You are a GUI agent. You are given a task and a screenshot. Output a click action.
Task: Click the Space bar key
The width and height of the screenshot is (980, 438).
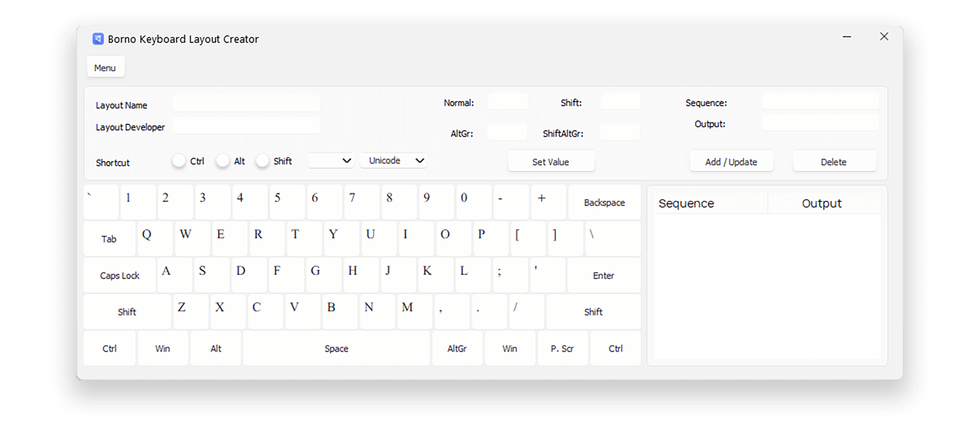click(336, 348)
